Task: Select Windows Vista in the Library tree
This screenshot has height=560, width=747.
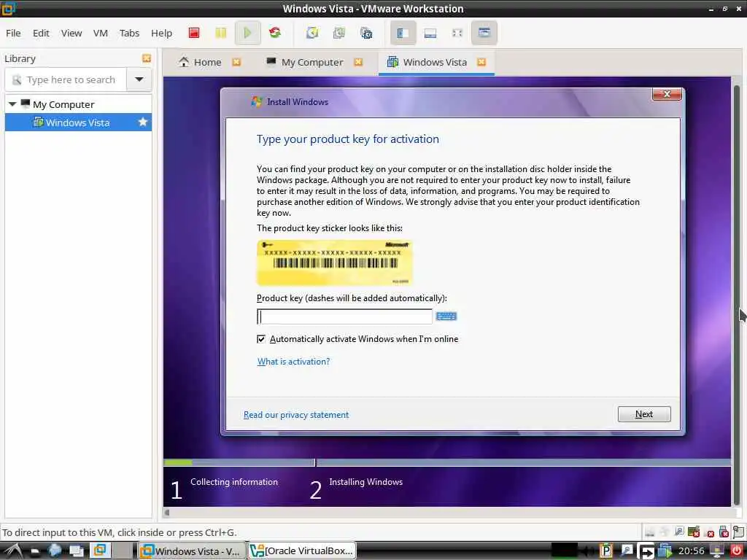Action: tap(77, 122)
